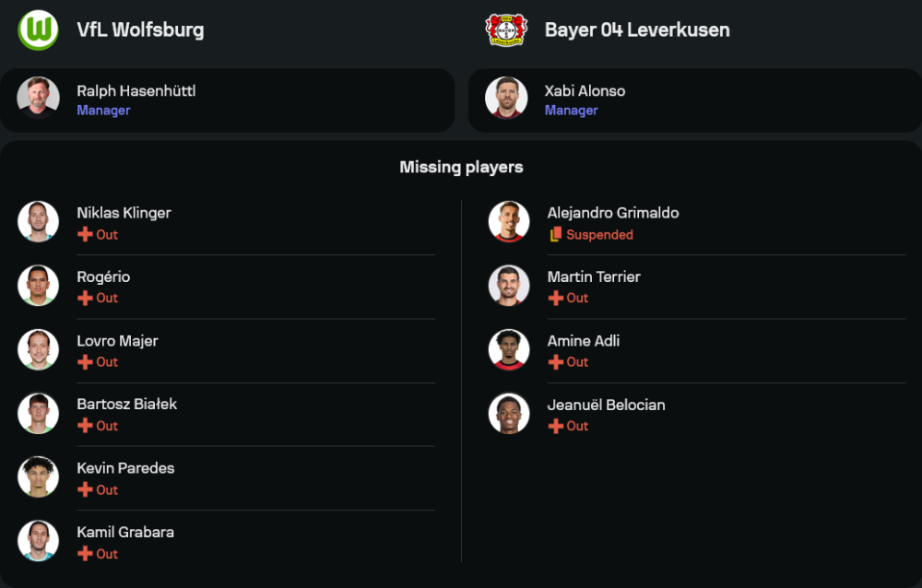The width and height of the screenshot is (922, 588).
Task: Click the Manager label under Ralph Hasenhüttl
Action: 103,111
